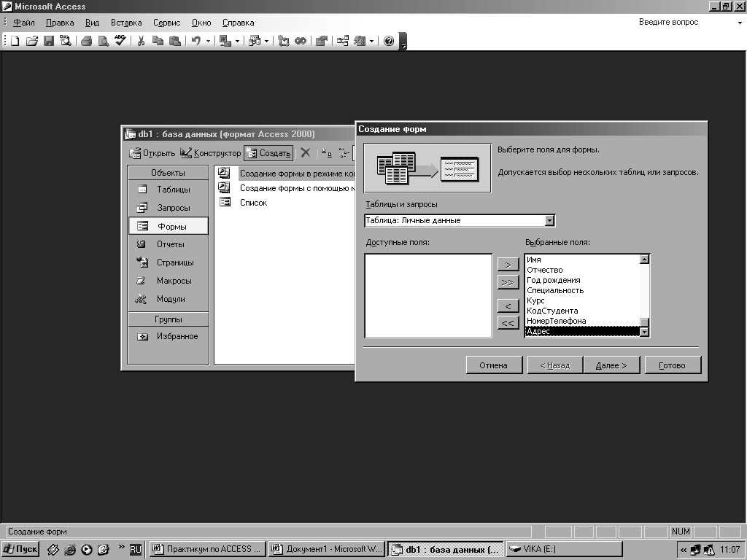The image size is (747, 560).
Task: Open the Таблицы и запросы combo box arrow
Action: click(549, 220)
